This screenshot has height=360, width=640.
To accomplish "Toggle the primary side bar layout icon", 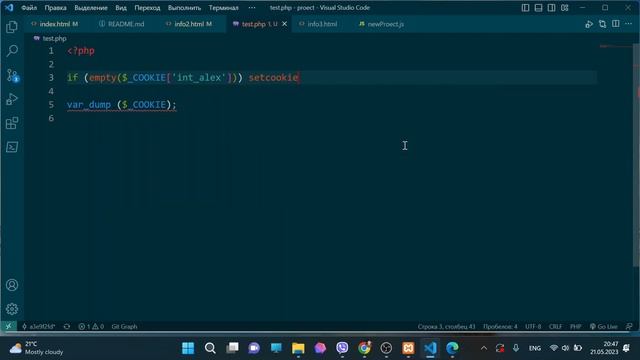I will click(x=525, y=8).
